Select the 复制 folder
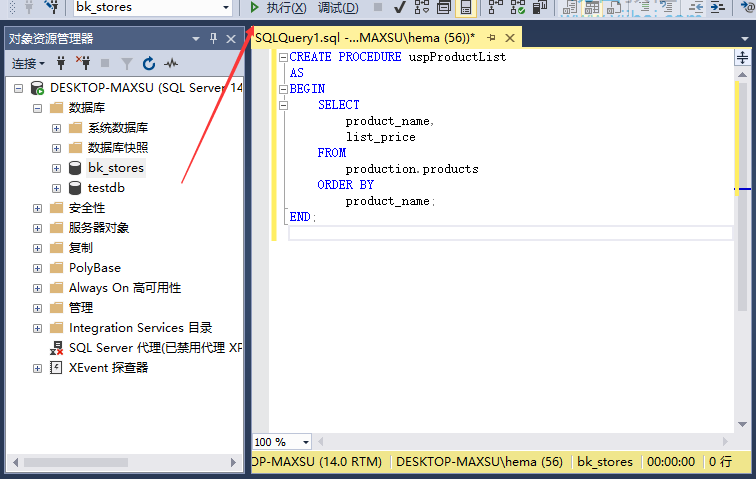This screenshot has height=479, width=756. click(81, 248)
